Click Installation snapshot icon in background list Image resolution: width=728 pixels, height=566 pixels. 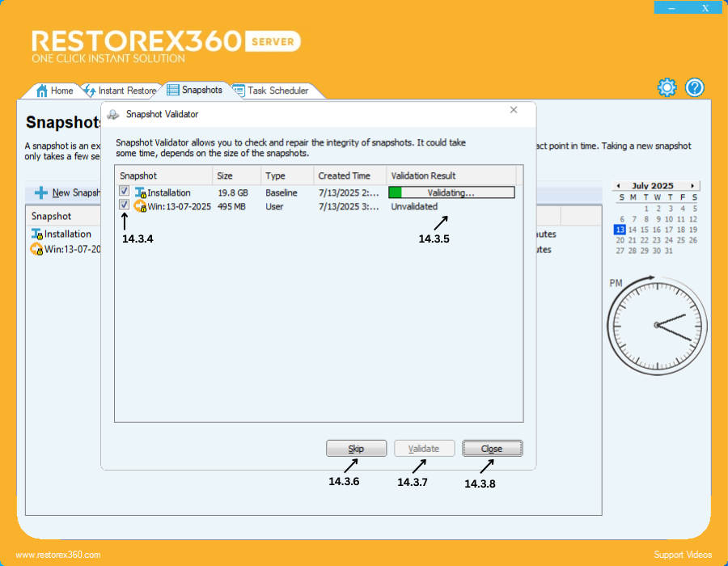(x=36, y=234)
